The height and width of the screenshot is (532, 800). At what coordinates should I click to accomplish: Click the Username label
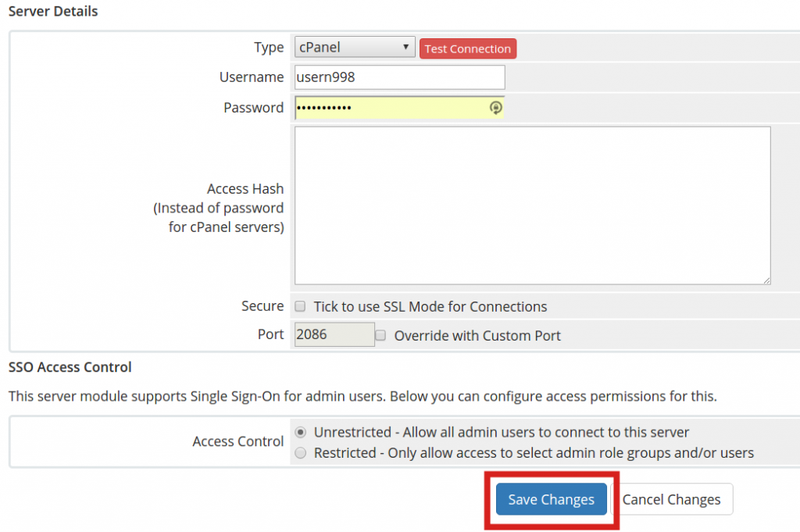[252, 77]
